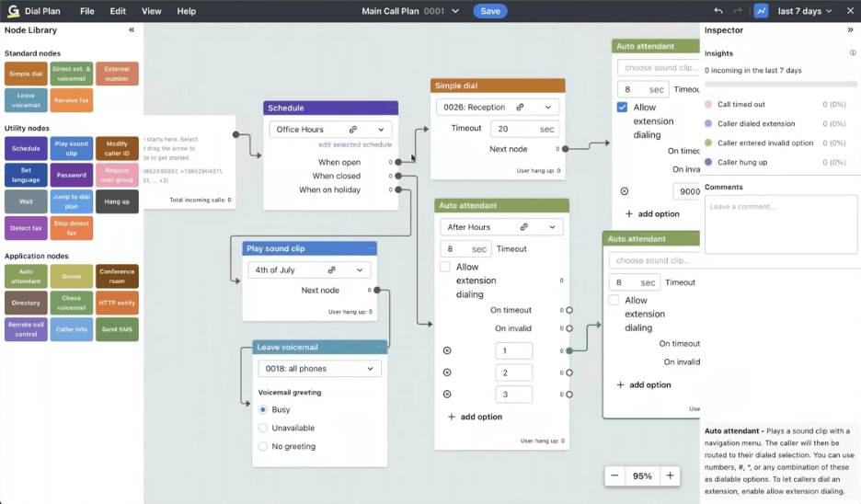Click the Leave a comment text box

point(780,224)
